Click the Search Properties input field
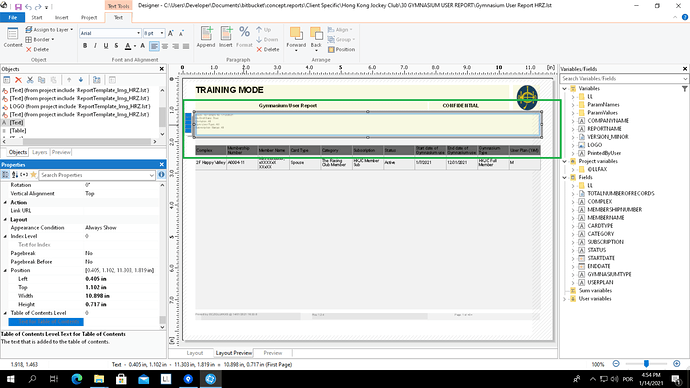This screenshot has width=690, height=388. [97, 175]
